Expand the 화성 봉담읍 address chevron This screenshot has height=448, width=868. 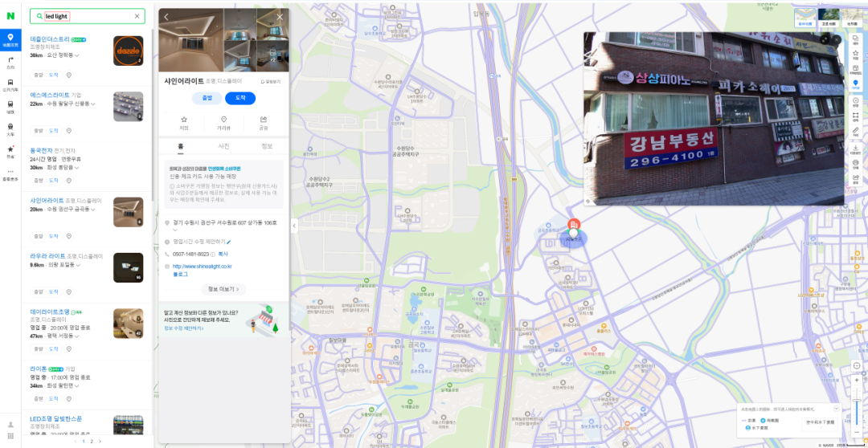click(x=77, y=168)
